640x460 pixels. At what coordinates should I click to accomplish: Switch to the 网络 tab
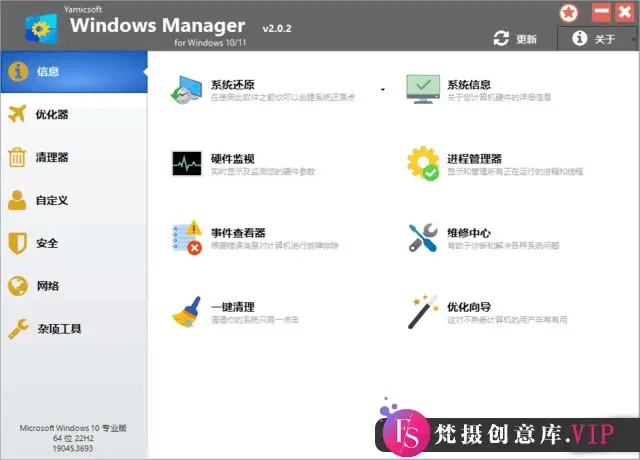pos(74,286)
